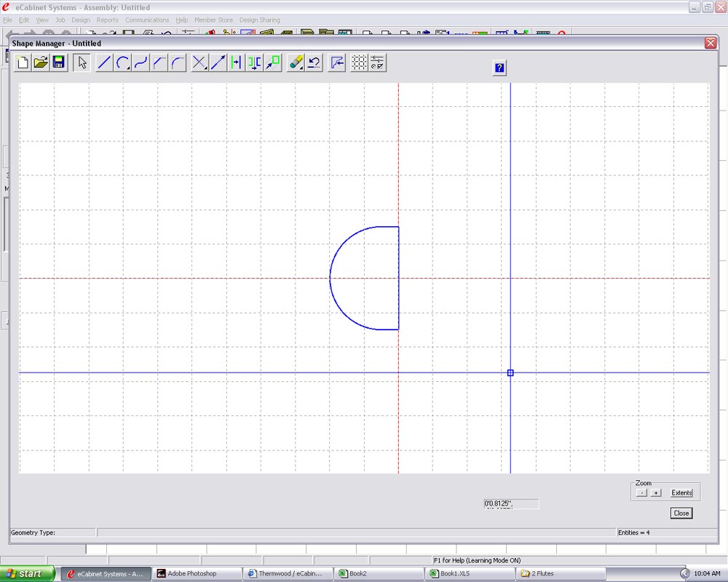Screen dimensions: 728x582
Task: Click the Geometry Type status label
Action: 33,533
